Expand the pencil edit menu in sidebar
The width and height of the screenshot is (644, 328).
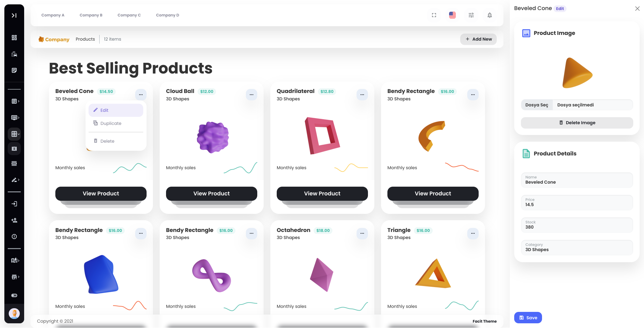coord(14,180)
